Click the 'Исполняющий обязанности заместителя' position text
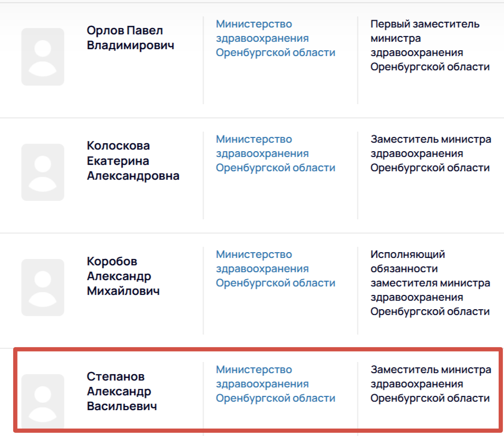504x436 pixels. [x=430, y=283]
